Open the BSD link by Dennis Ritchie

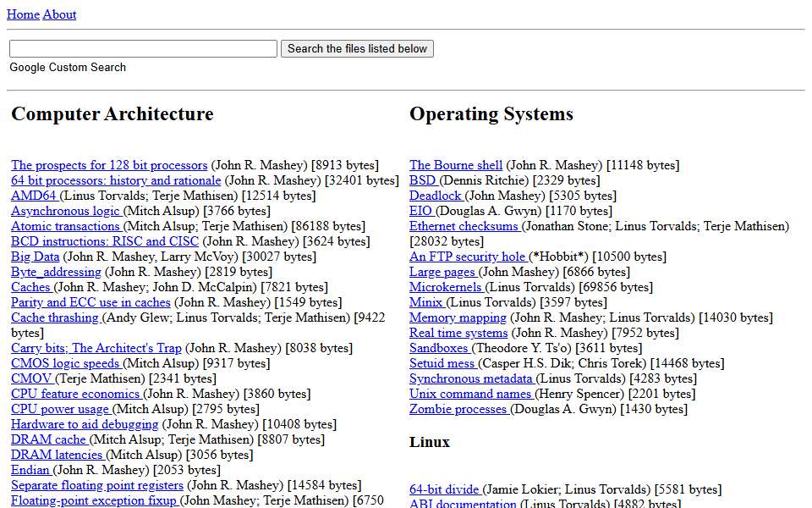425,180
